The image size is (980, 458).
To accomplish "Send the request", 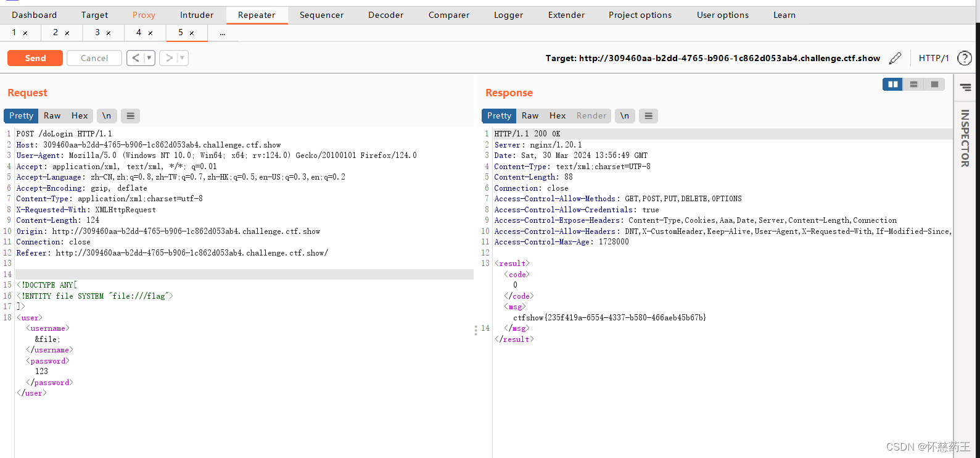I will (x=35, y=58).
